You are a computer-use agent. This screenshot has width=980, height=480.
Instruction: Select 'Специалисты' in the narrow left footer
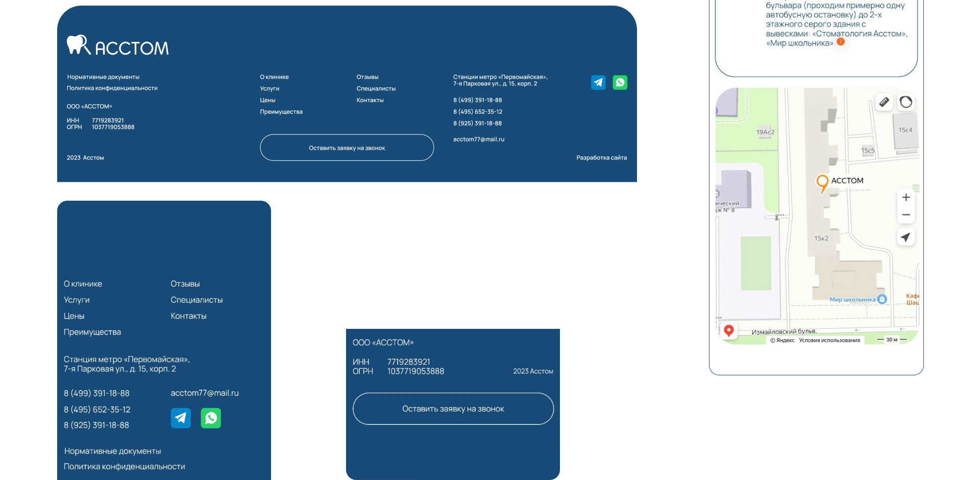197,300
